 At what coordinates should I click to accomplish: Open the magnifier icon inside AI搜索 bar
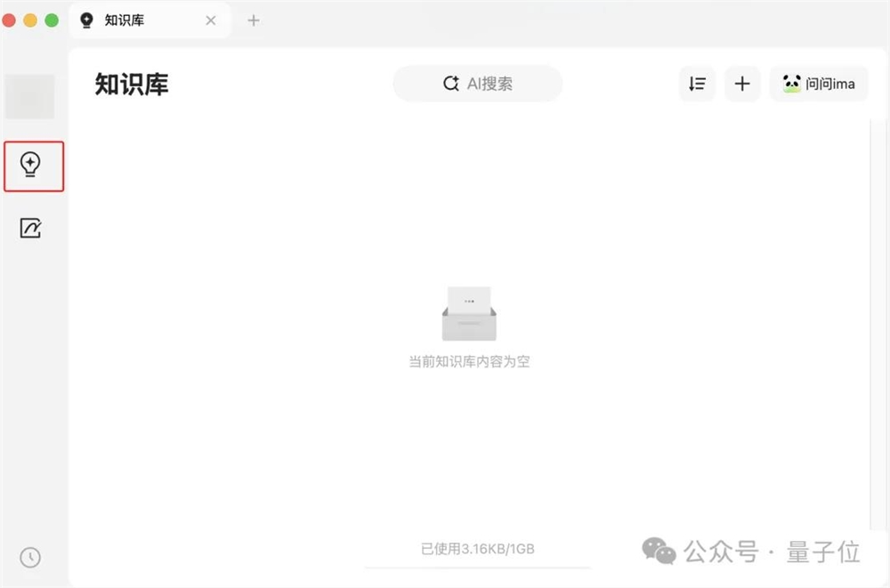pos(449,83)
